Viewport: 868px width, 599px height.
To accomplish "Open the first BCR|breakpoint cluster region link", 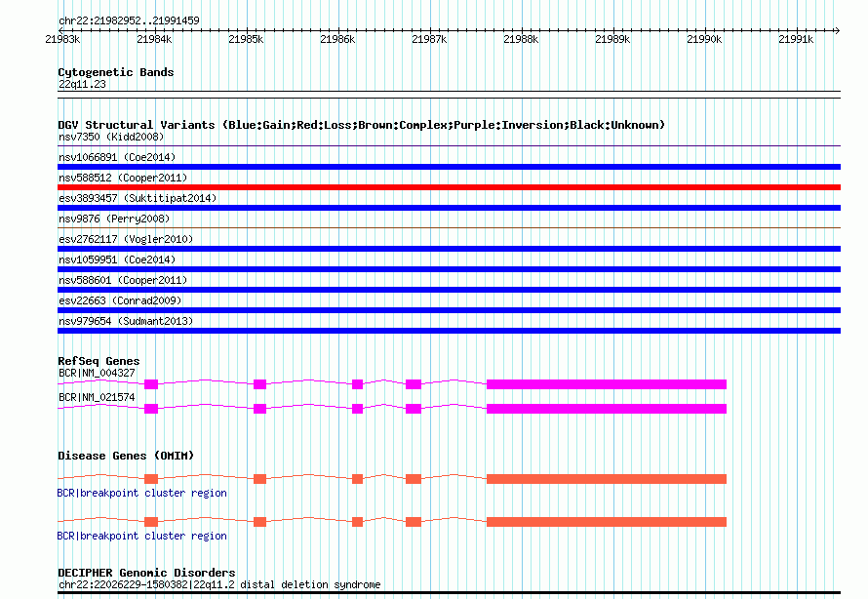I will [x=141, y=493].
